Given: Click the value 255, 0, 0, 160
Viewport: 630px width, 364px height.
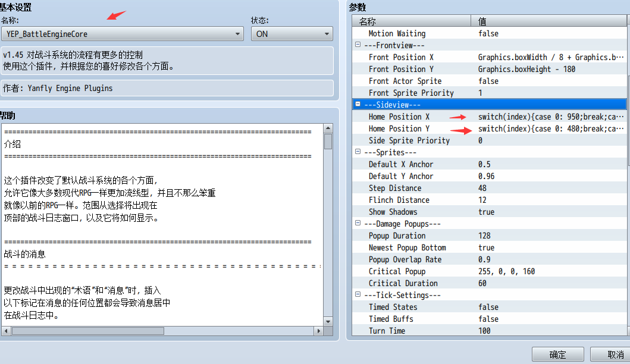Looking at the screenshot, I should point(507,272).
